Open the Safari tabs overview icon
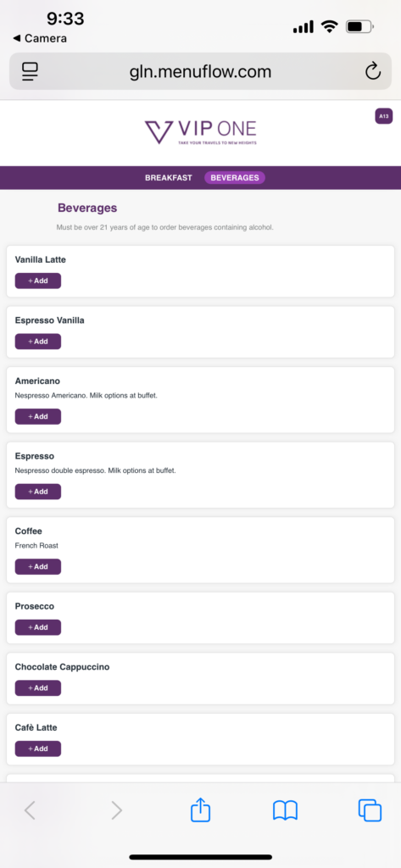Viewport: 401px width, 868px height. click(x=370, y=811)
